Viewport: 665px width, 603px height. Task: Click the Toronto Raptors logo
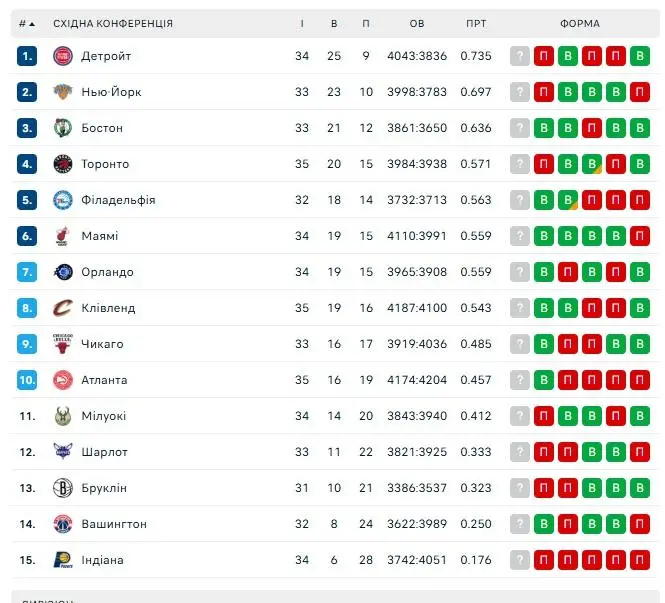(63, 164)
